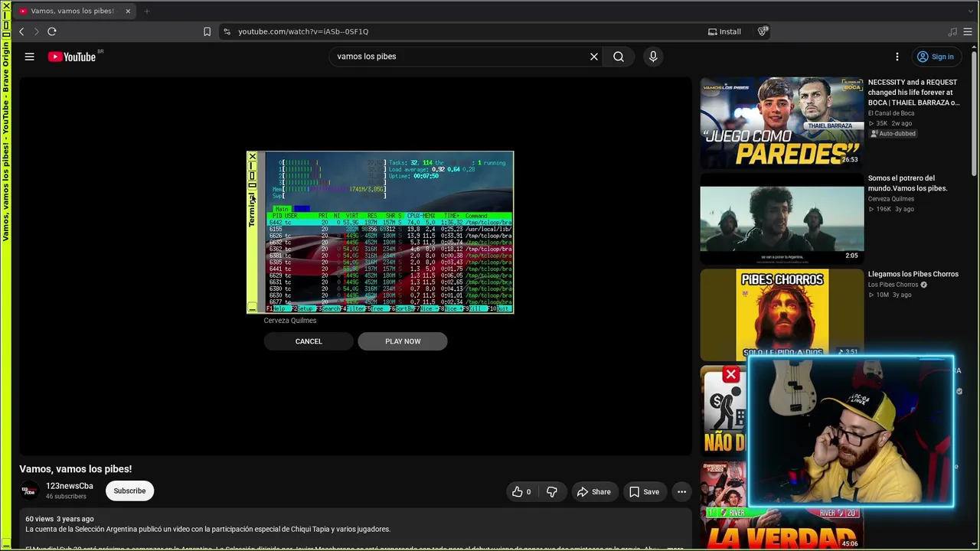Bookmark this page
Image resolution: width=980 pixels, height=551 pixels.
pyautogui.click(x=207, y=31)
